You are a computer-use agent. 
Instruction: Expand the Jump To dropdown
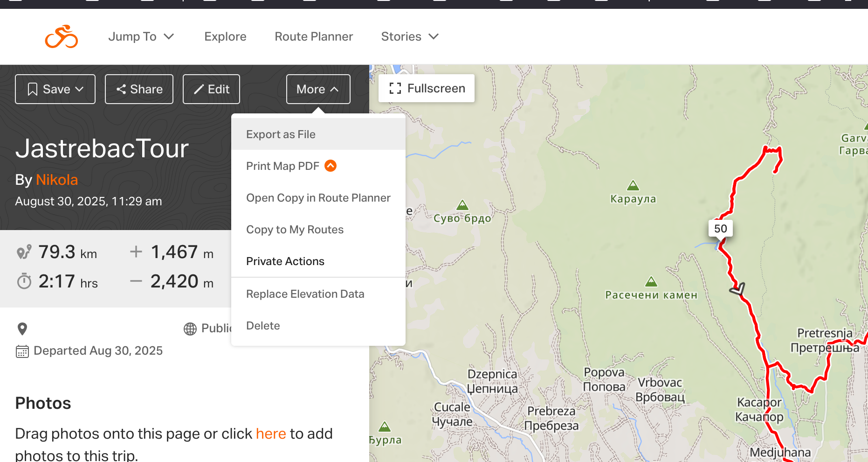[x=141, y=36]
